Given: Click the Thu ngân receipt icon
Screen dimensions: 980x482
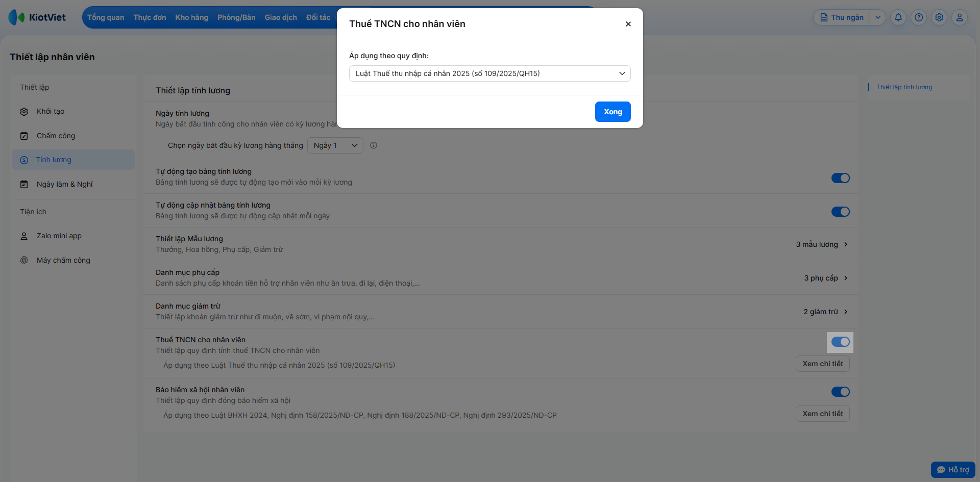Looking at the screenshot, I should [x=824, y=17].
